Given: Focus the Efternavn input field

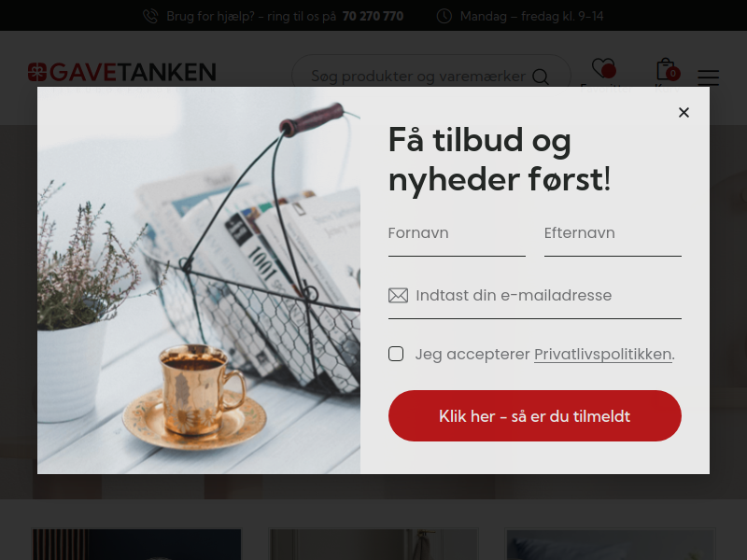Looking at the screenshot, I should click(x=613, y=236).
